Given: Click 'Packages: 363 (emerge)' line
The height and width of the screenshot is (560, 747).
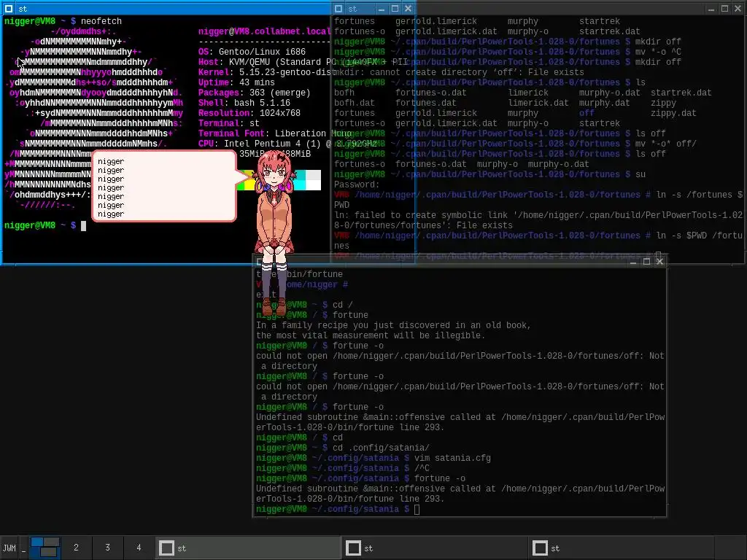Looking at the screenshot, I should click(x=255, y=93).
